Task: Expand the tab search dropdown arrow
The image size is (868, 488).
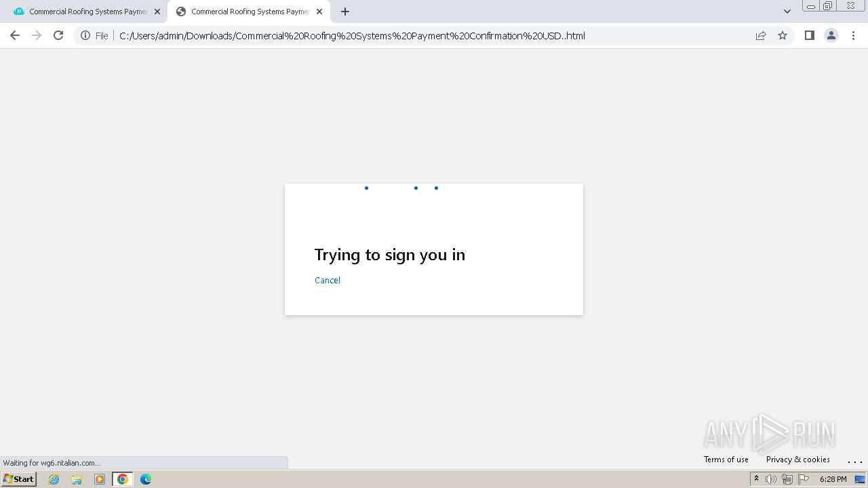Action: [787, 12]
